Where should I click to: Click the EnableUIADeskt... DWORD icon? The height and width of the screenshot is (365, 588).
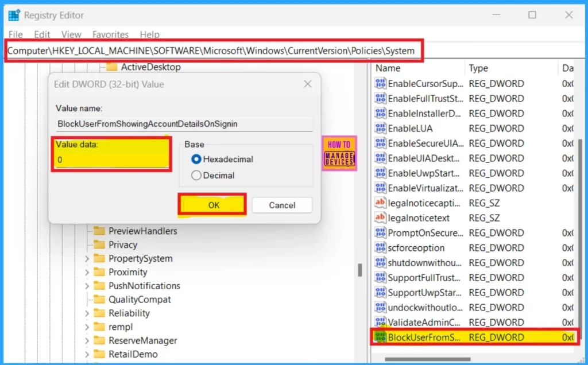(380, 158)
